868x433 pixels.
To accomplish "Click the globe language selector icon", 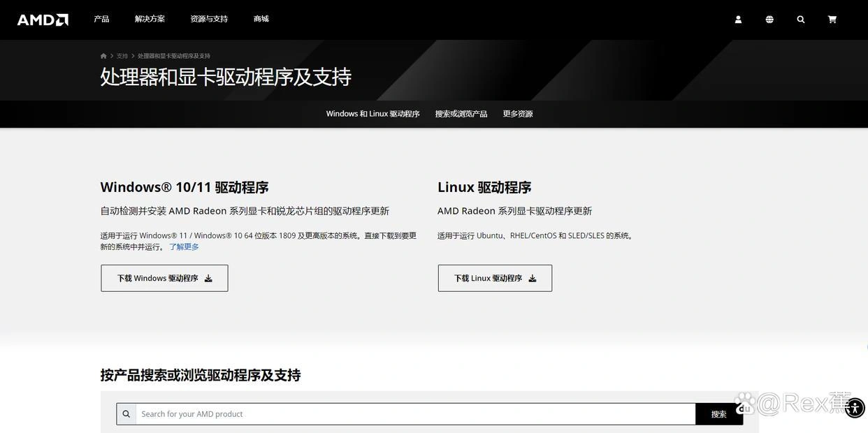I will point(769,20).
